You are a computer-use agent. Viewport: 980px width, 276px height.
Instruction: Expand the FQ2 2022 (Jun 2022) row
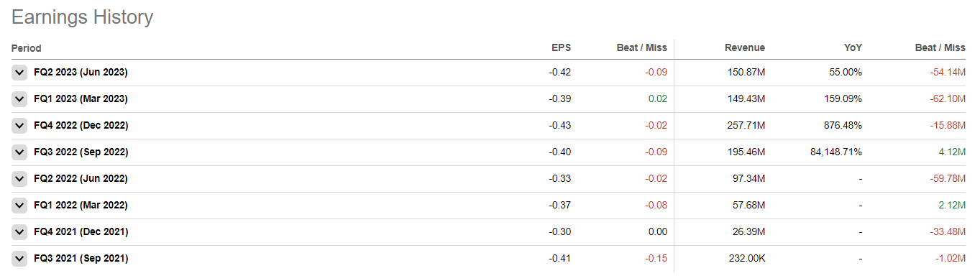pos(19,178)
